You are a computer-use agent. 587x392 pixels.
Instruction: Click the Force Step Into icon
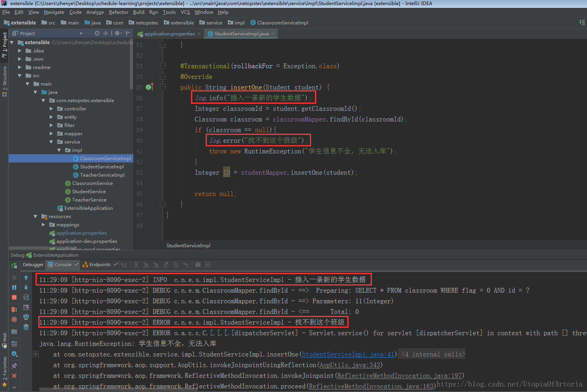tap(156, 265)
